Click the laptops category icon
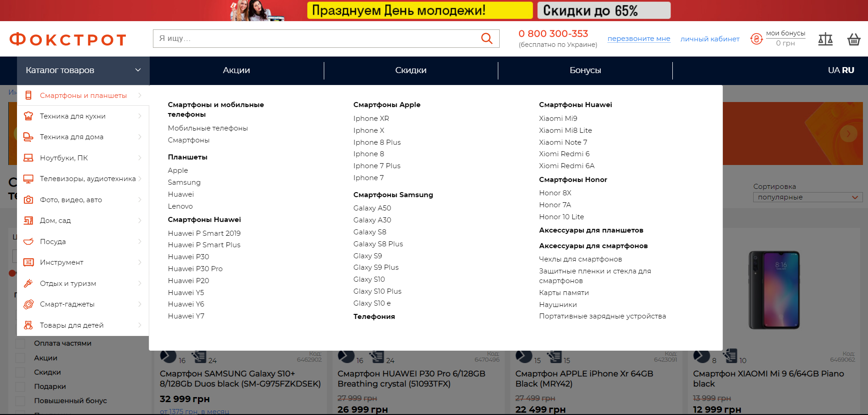Screen dimensions: 868x415 coord(28,158)
